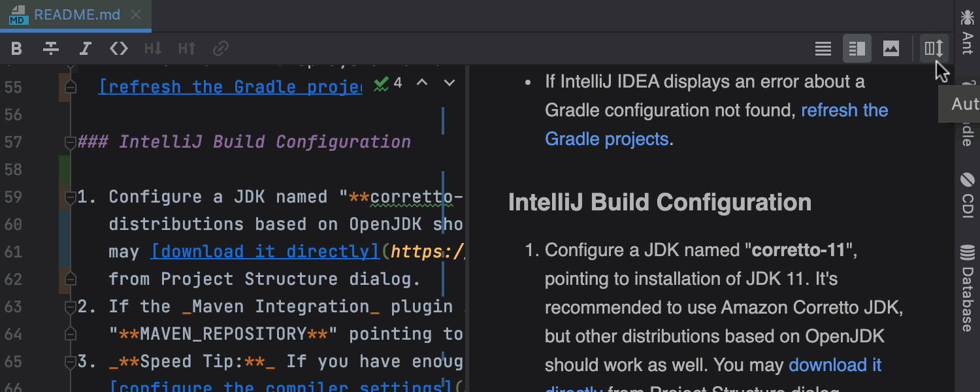Screen dimensions: 980x392
Task: Increase header level
Action: [187, 48]
